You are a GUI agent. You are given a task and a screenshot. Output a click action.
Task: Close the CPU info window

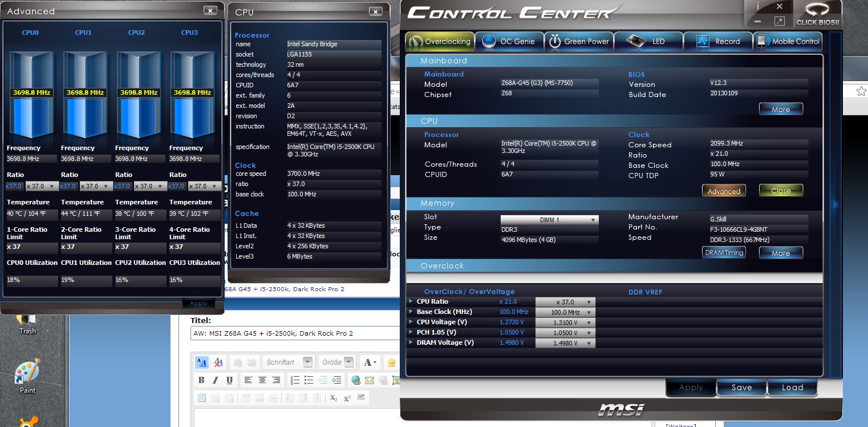point(375,11)
